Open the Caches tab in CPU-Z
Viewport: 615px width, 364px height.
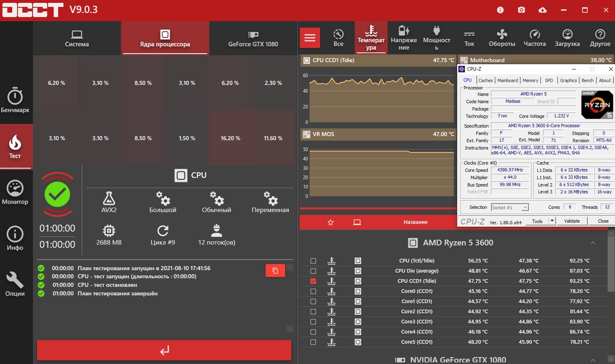tap(485, 80)
